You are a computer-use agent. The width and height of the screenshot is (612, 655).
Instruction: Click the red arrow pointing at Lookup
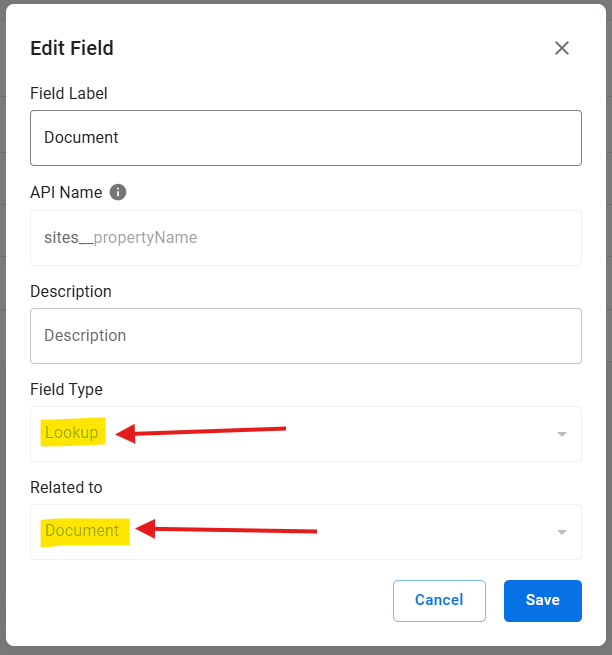click(202, 431)
